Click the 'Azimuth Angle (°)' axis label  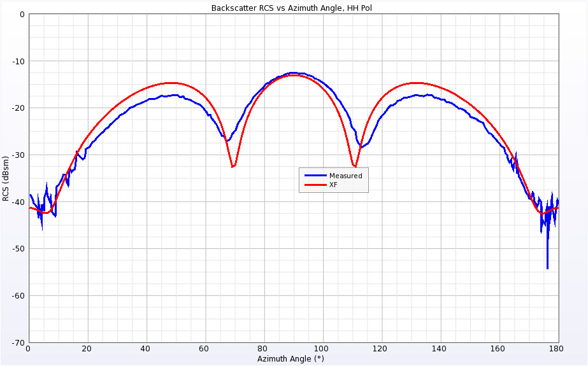tap(290, 358)
